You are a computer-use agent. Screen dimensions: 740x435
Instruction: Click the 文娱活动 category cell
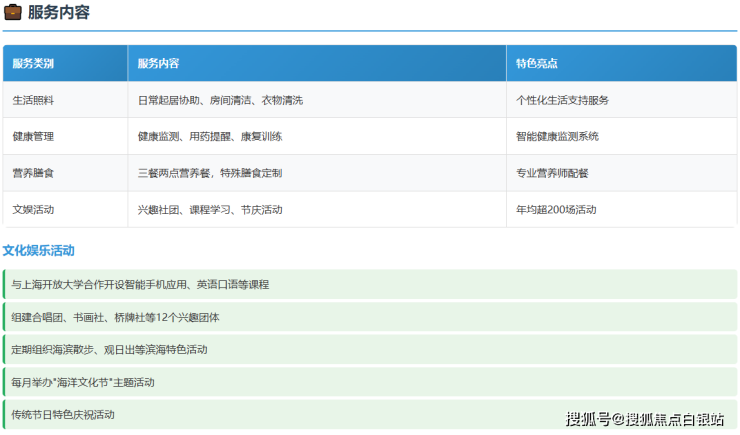pyautogui.click(x=33, y=210)
